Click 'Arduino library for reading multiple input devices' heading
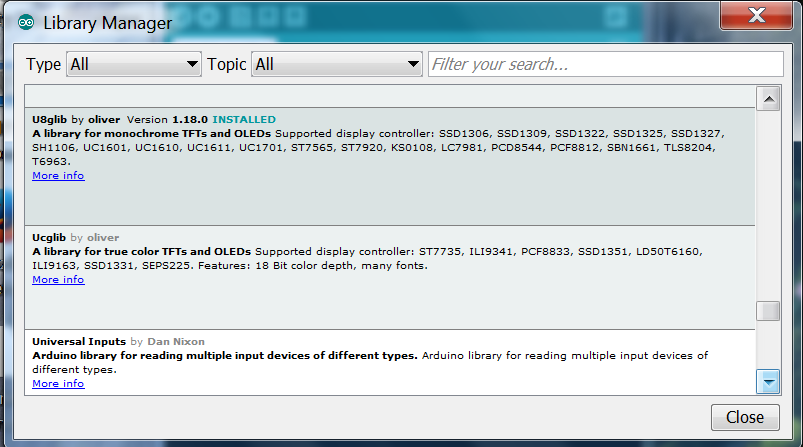This screenshot has height=447, width=803. (x=225, y=355)
